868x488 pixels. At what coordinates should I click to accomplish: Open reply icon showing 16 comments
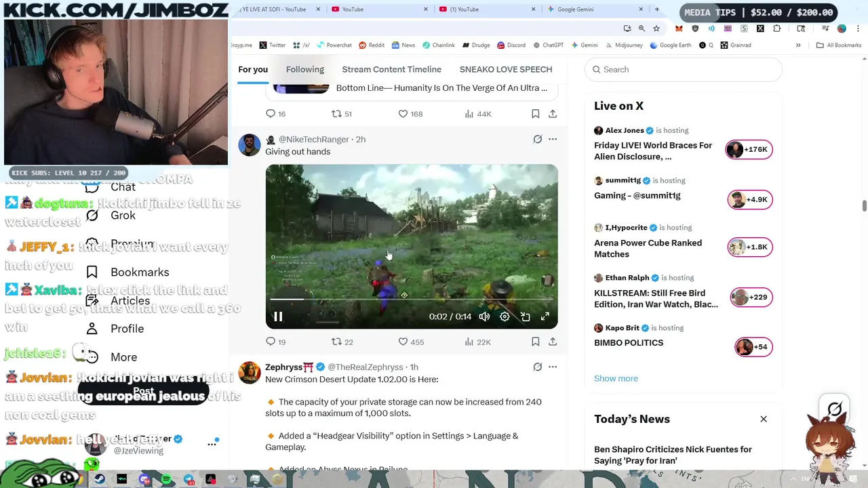275,113
